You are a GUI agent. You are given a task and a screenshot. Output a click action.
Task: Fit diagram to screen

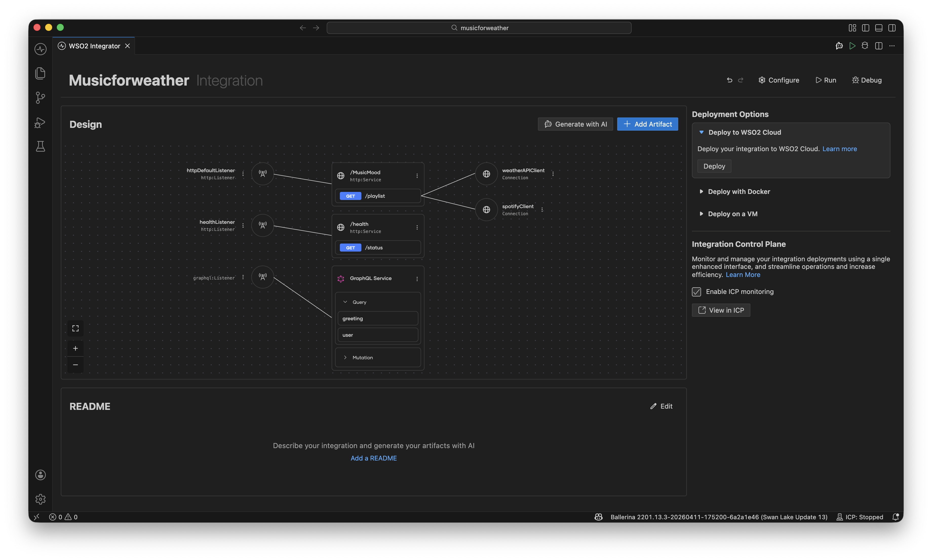click(75, 328)
